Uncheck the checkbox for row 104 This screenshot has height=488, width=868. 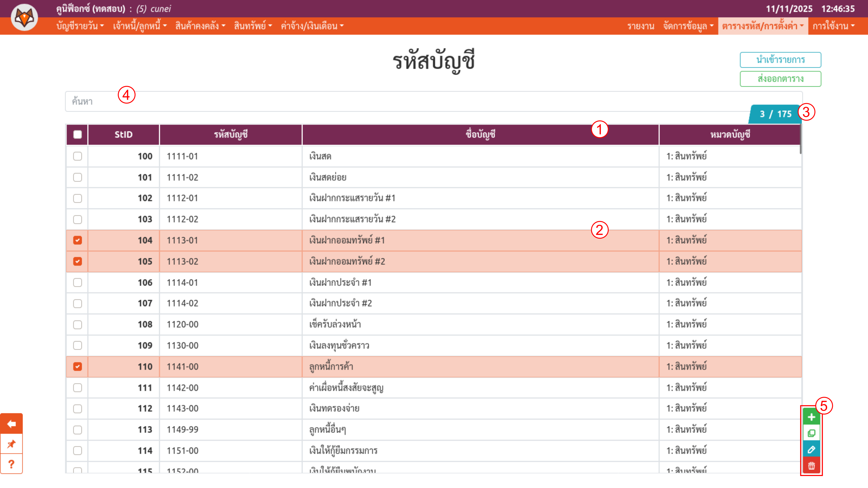click(x=78, y=240)
